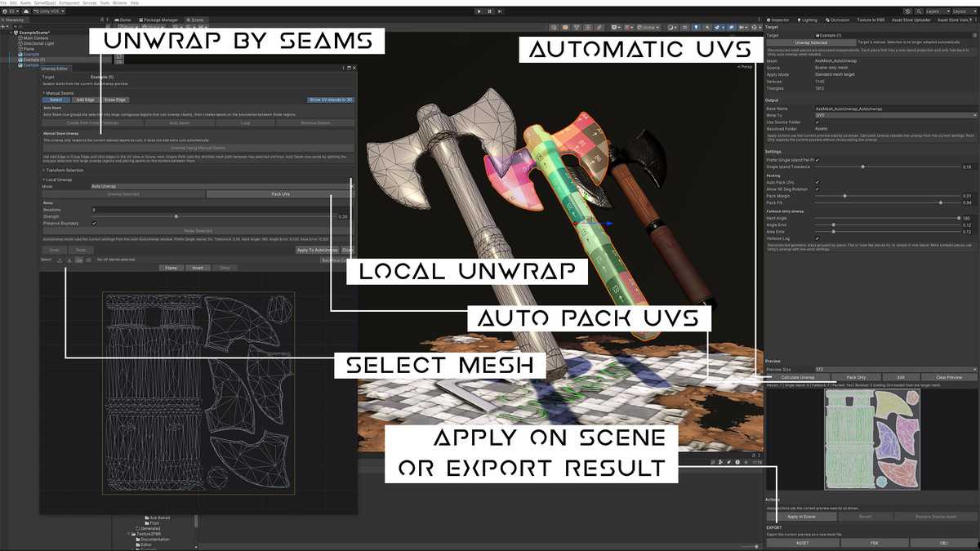Click the Unity VCS cloud icon
The height and width of the screenshot is (551, 980).
tap(26, 11)
